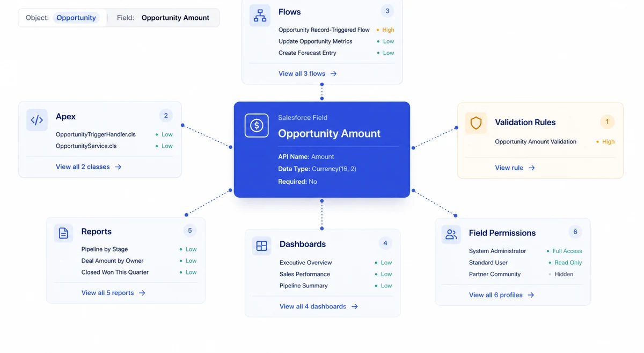Select System Administrator profile row
This screenshot has height=353, width=644.
(525, 251)
